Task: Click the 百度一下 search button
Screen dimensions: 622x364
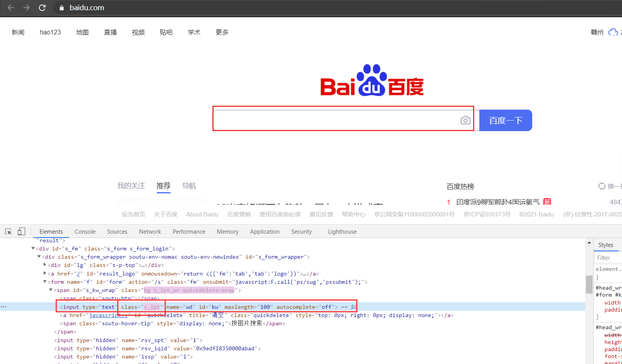Action: (x=506, y=120)
